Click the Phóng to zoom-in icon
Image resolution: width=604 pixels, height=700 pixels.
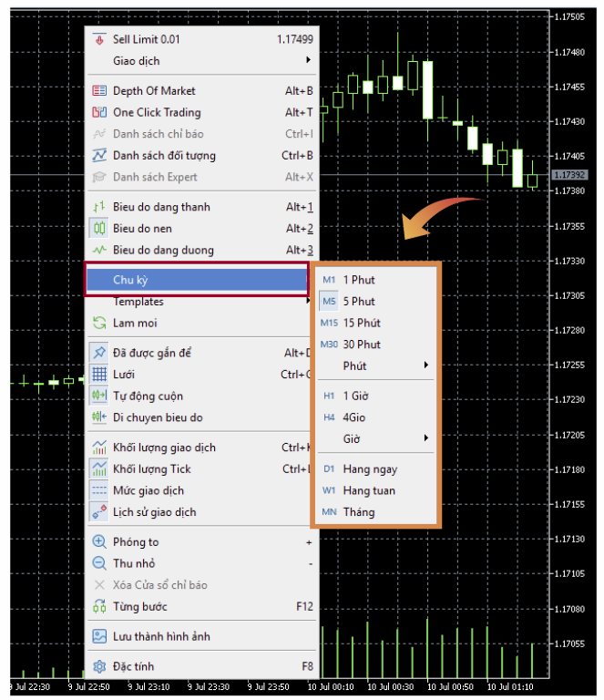tap(99, 542)
